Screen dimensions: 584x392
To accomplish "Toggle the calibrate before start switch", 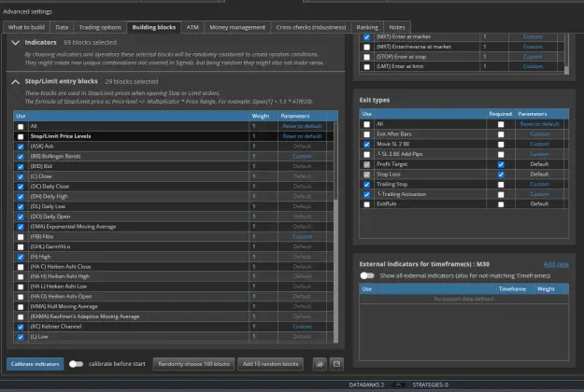I will 76,364.
